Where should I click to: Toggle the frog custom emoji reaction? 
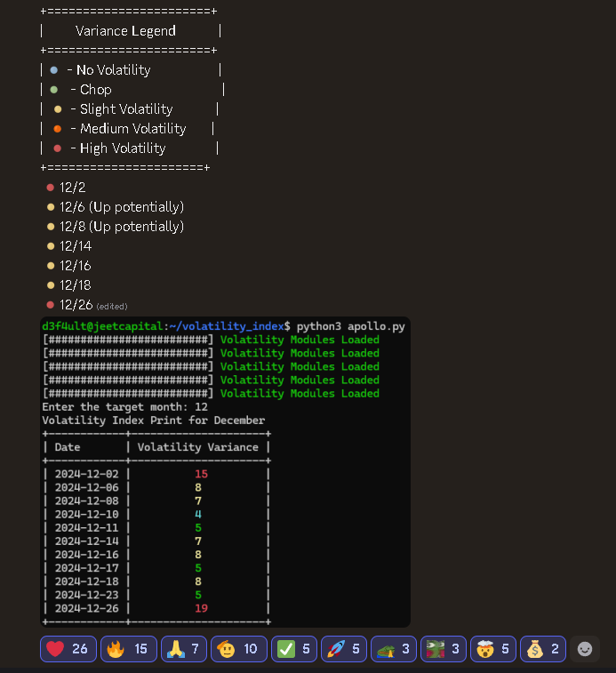(x=444, y=649)
